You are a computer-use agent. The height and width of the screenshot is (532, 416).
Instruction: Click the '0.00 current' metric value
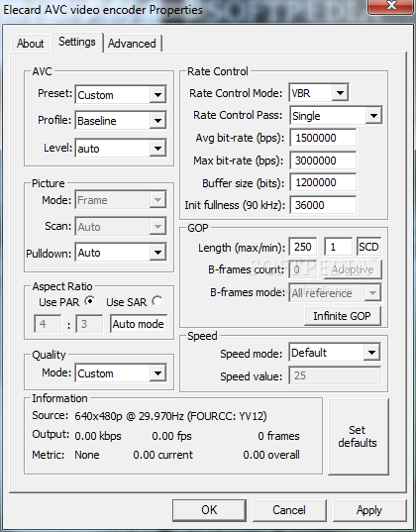tap(162, 455)
